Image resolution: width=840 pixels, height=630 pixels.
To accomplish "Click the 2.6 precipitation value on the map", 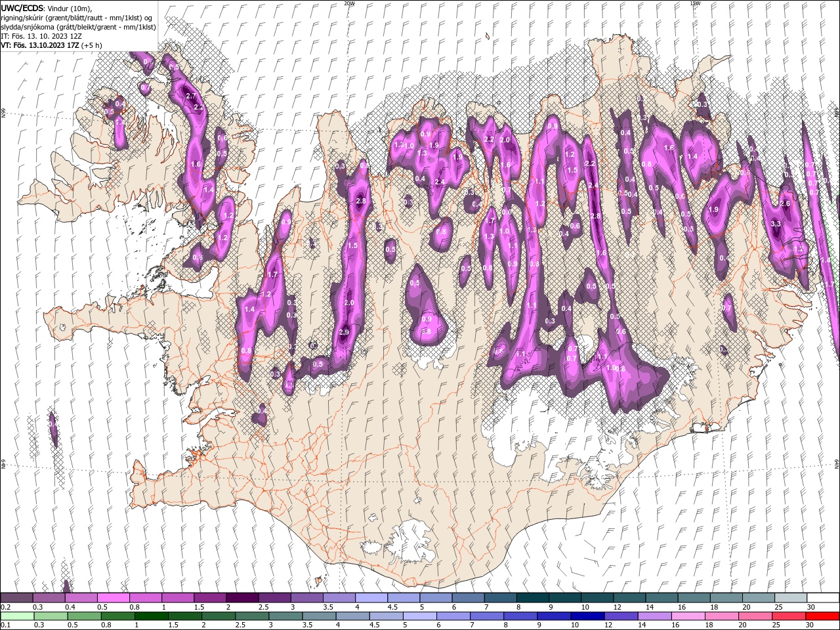I will point(785,204).
